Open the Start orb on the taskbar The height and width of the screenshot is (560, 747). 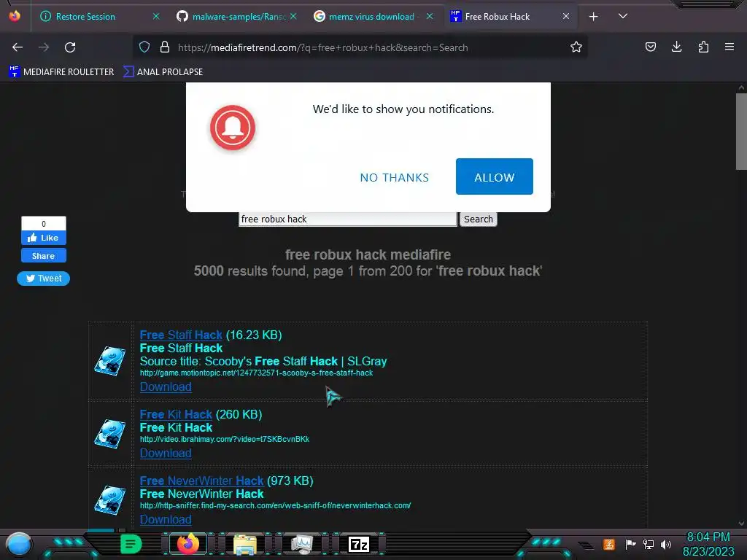coord(19,545)
